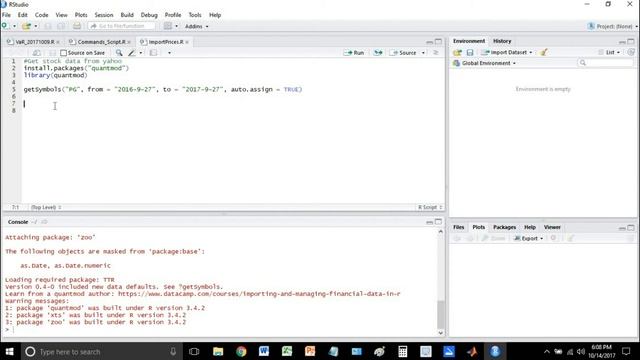The image size is (640, 360).
Task: Open Word from the taskbar
Action: [x=264, y=351]
